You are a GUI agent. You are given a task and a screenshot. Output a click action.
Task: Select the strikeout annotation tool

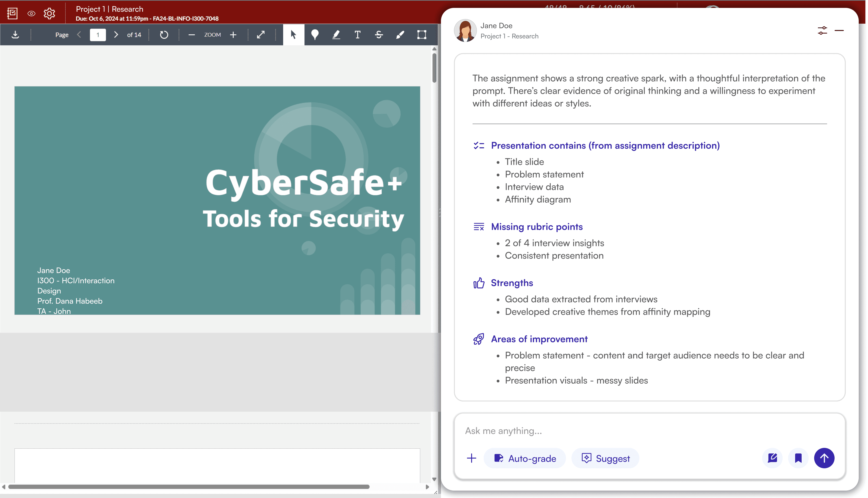click(x=379, y=35)
